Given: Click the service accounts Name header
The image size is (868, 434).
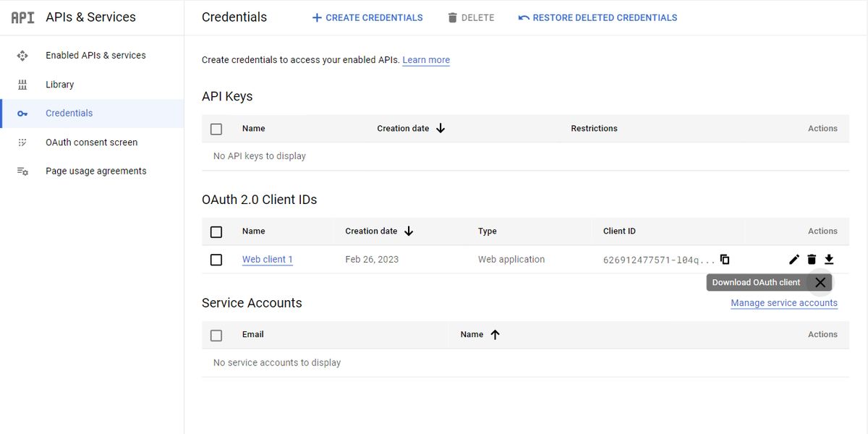Looking at the screenshot, I should point(472,335).
